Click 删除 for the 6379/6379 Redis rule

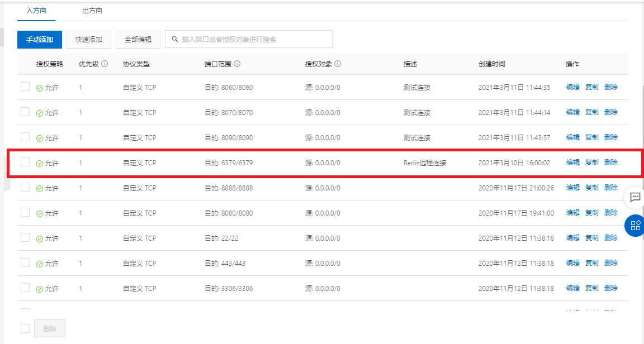tap(610, 162)
